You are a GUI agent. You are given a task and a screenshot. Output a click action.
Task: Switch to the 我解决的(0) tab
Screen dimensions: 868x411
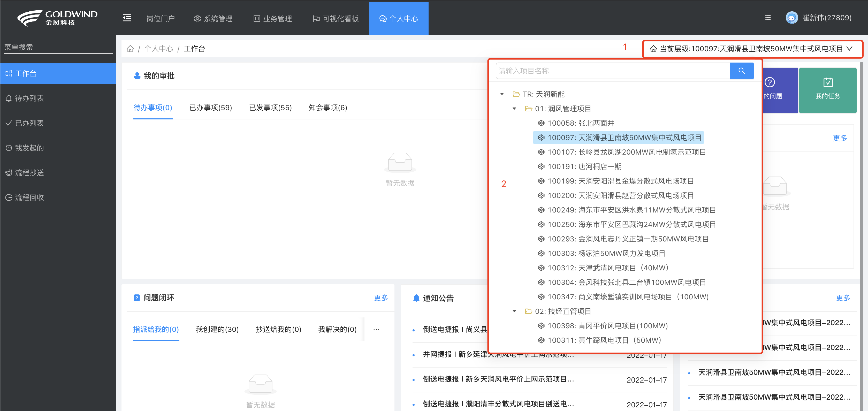coord(337,329)
